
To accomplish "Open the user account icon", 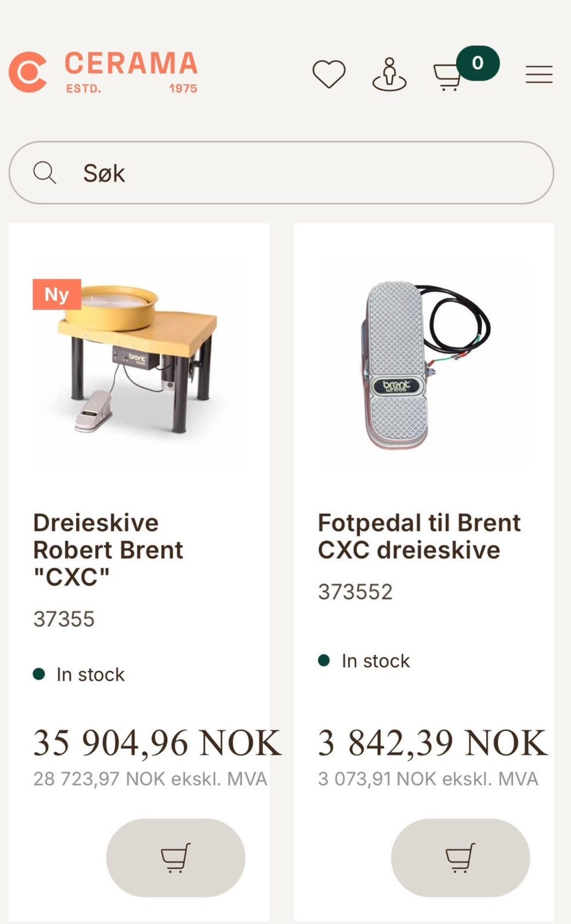I will pyautogui.click(x=389, y=75).
